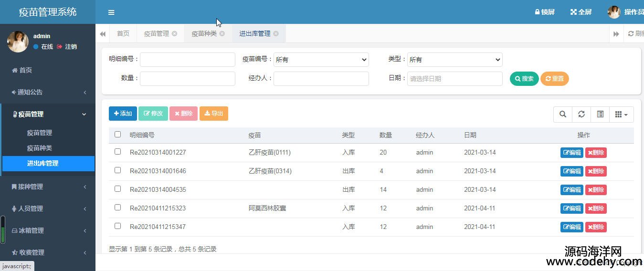Click the green 搜索 button
This screenshot has height=271, width=644.
(524, 79)
